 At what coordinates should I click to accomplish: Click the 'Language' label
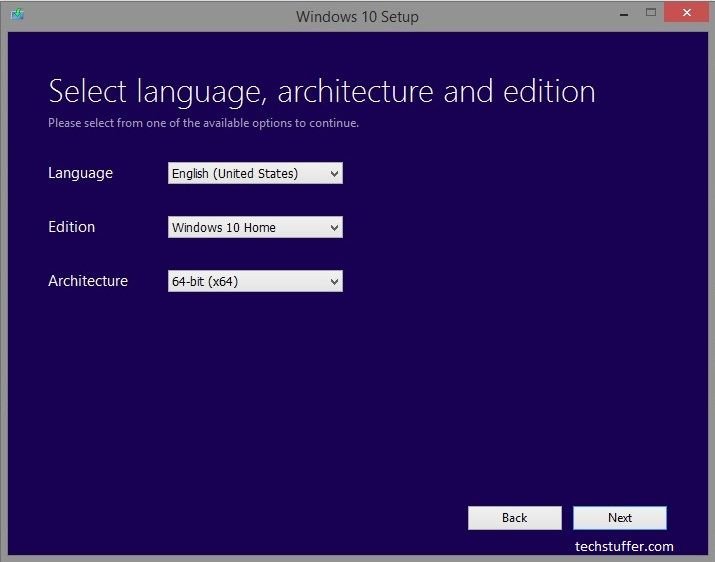tap(81, 173)
